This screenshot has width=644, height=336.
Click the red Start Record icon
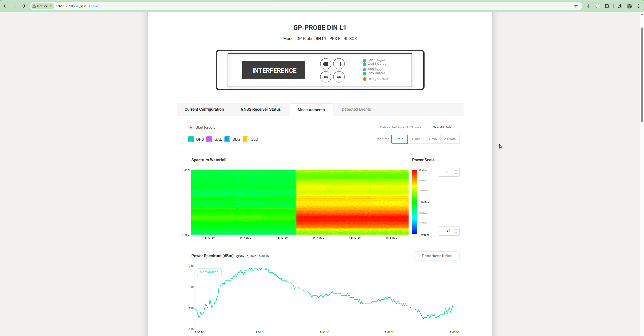pyautogui.click(x=191, y=127)
